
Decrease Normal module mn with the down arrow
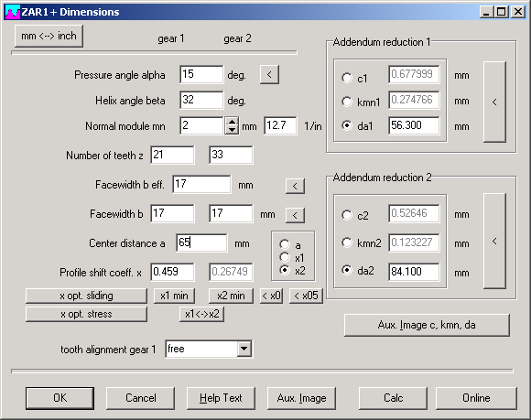(232, 130)
